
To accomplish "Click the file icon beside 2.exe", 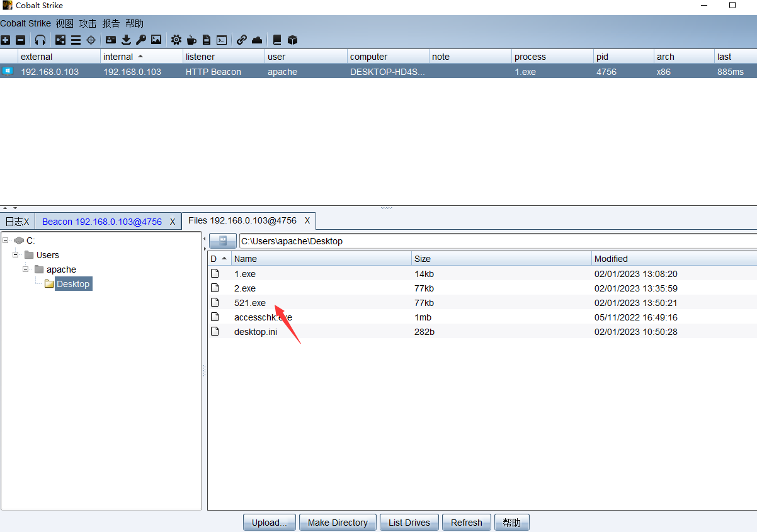I will pyautogui.click(x=215, y=288).
